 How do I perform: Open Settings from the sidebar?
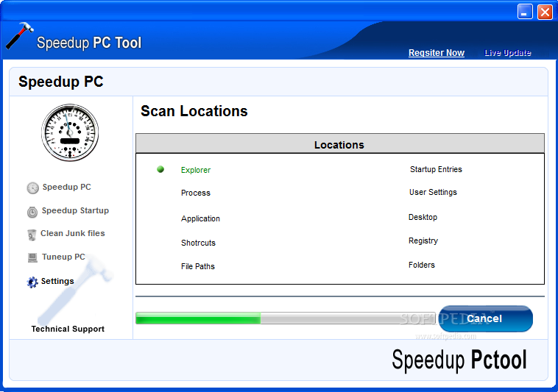click(x=57, y=281)
